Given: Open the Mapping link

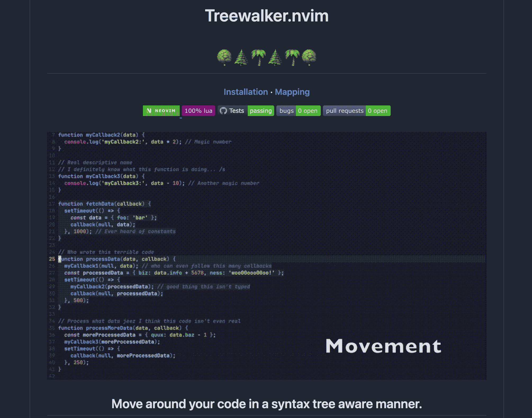Looking at the screenshot, I should point(292,92).
